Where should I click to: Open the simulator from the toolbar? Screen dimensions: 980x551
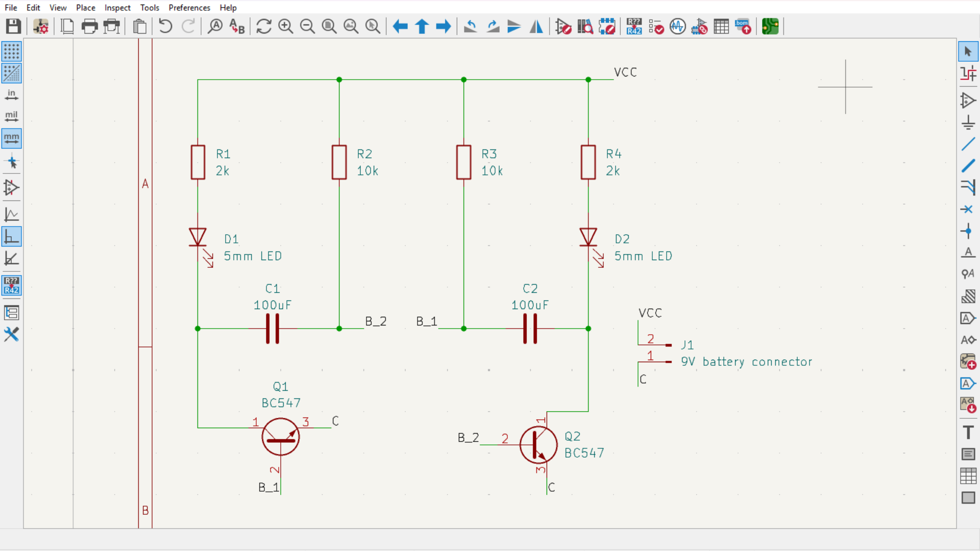point(678,26)
